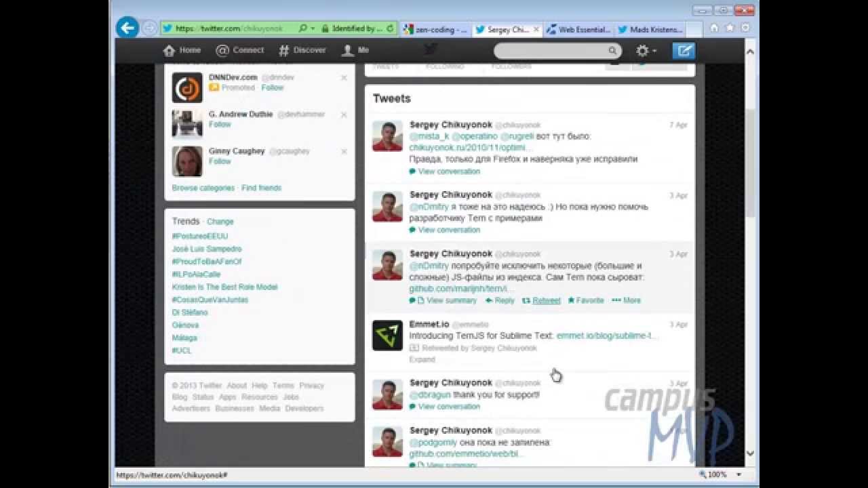Open the José Luis Sampedro trend
Viewport: 868px width, 488px height.
coord(207,249)
